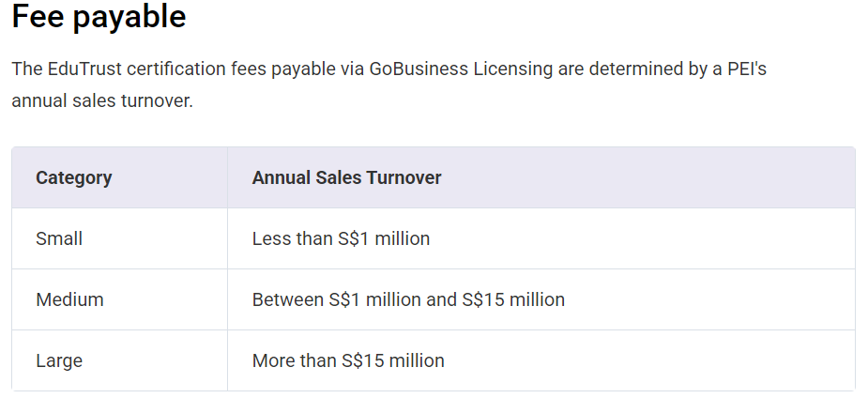Click the "Fee payable" heading
The width and height of the screenshot is (868, 398).
(99, 18)
